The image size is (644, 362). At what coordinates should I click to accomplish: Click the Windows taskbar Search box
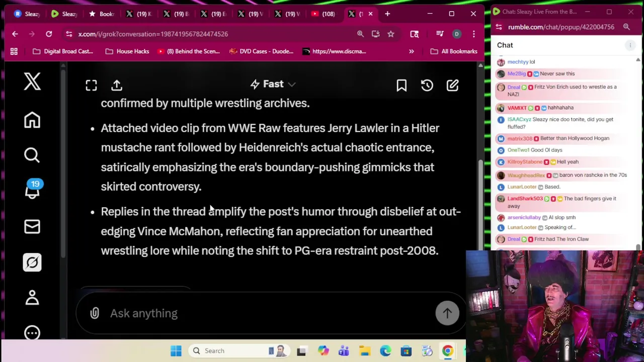[x=238, y=351]
